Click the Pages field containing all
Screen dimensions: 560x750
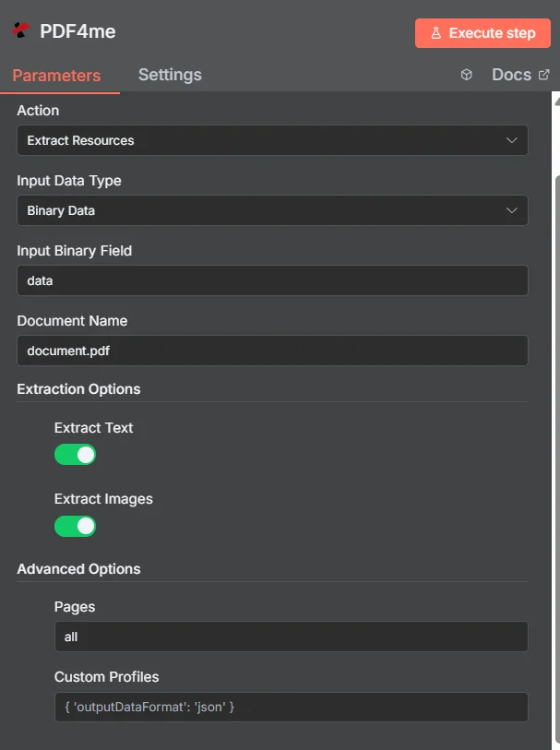[291, 637]
